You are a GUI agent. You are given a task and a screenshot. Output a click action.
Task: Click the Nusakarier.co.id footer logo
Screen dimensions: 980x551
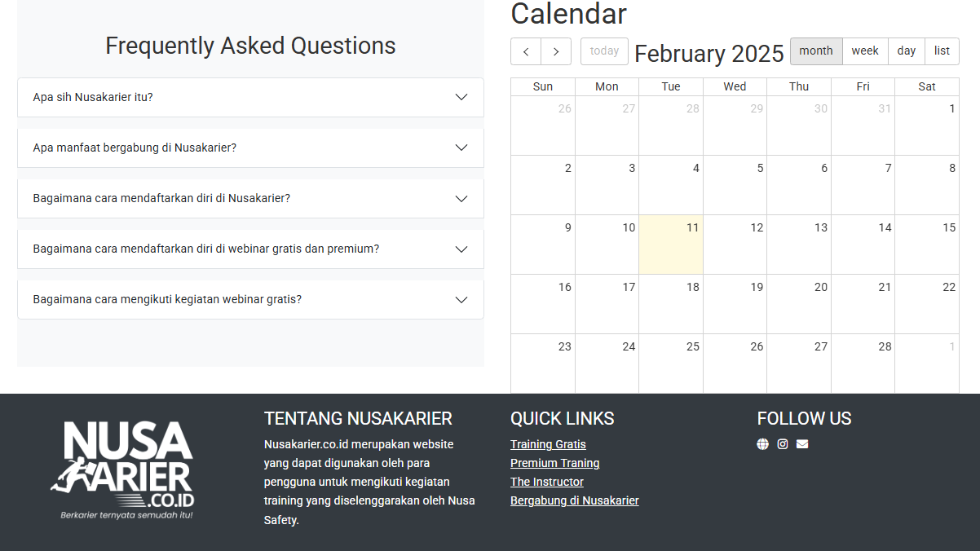pos(122,470)
